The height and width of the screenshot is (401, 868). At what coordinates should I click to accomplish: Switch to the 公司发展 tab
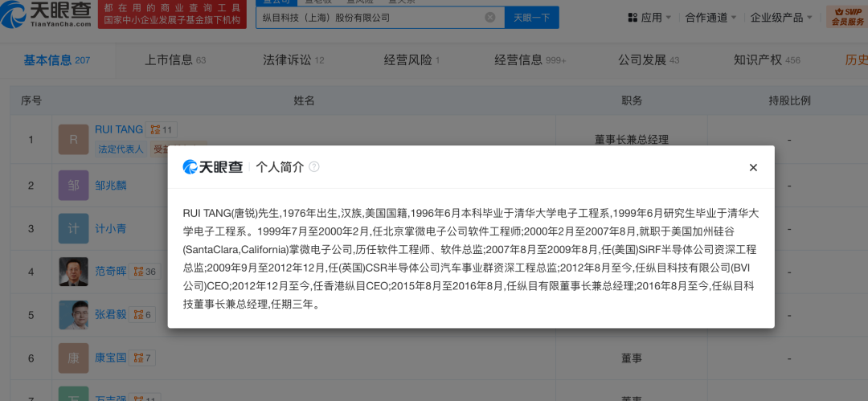(x=649, y=60)
